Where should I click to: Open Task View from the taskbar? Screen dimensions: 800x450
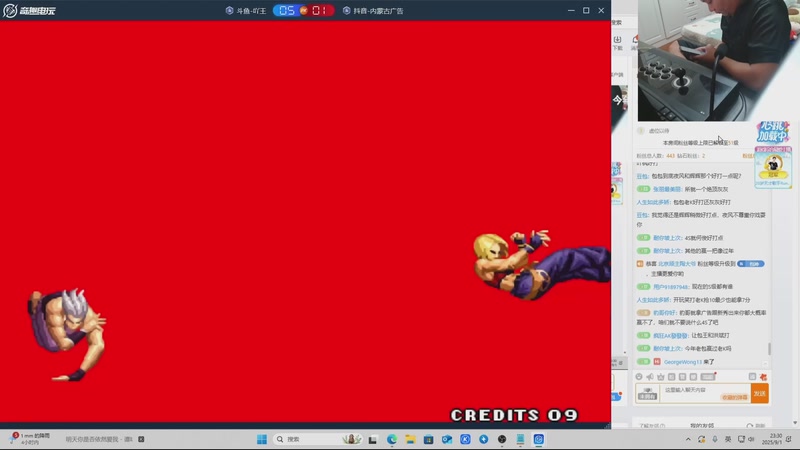pyautogui.click(x=373, y=439)
